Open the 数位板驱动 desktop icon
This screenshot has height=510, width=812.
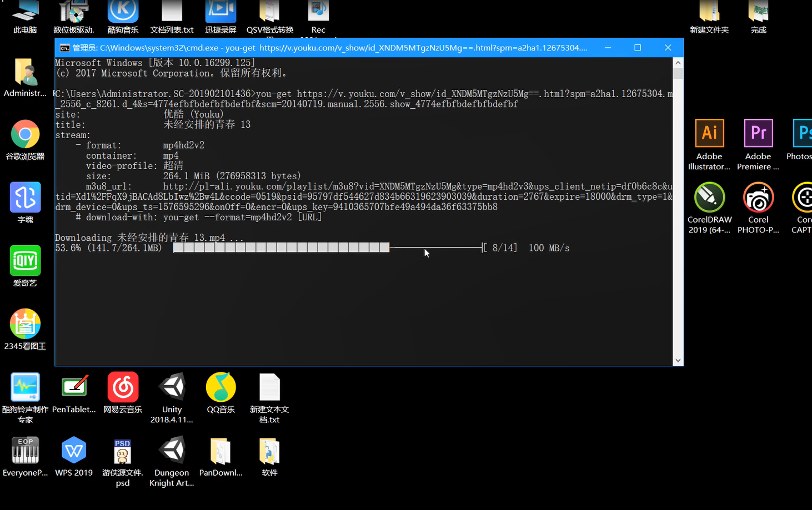pos(74,16)
